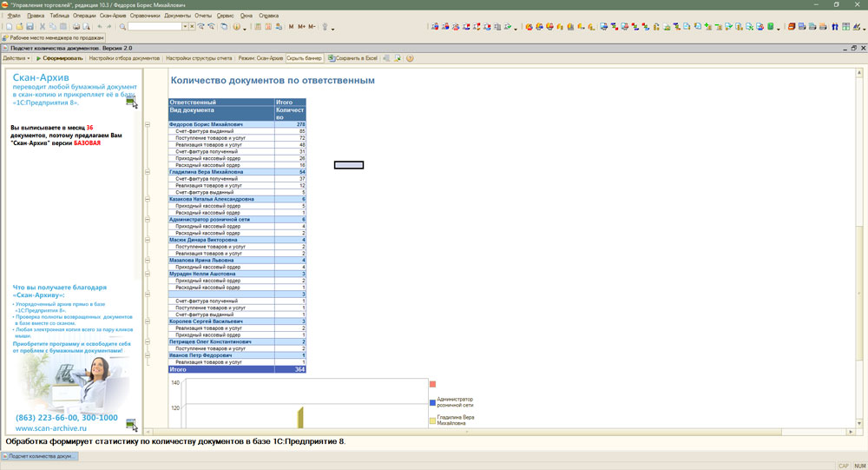Switch to 'Подсчет количества докум...' taskbar window
The image size is (868, 470).
(40, 456)
